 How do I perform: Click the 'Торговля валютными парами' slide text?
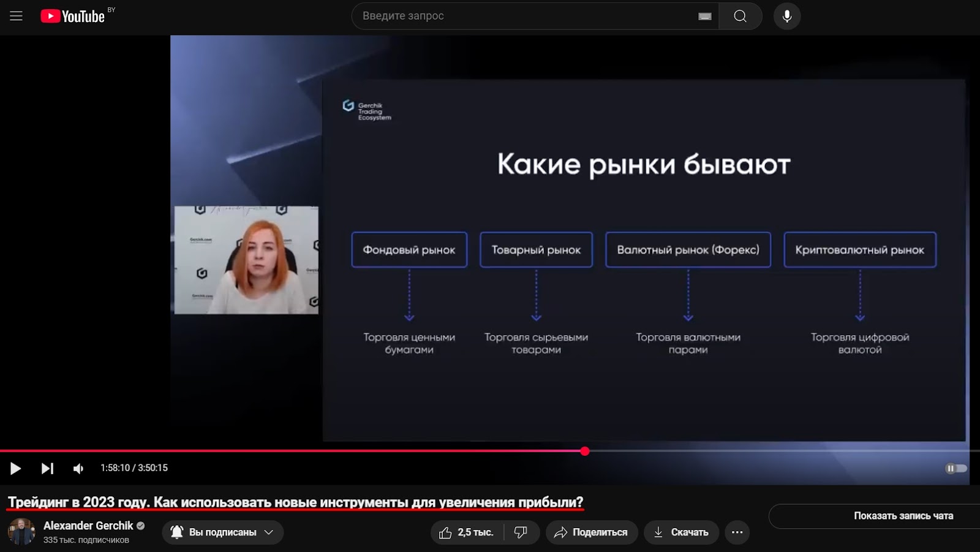click(x=688, y=343)
